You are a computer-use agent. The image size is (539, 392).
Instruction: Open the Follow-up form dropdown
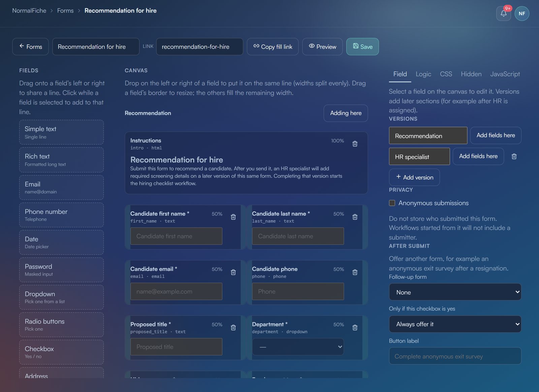[455, 292]
